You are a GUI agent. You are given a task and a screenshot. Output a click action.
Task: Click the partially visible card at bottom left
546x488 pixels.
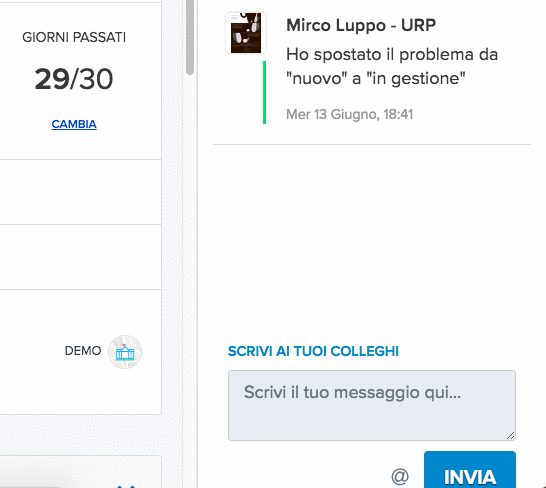click(x=80, y=472)
